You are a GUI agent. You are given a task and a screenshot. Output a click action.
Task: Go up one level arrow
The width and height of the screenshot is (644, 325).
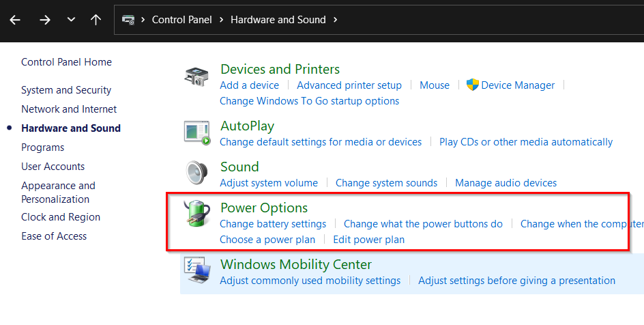coord(96,19)
